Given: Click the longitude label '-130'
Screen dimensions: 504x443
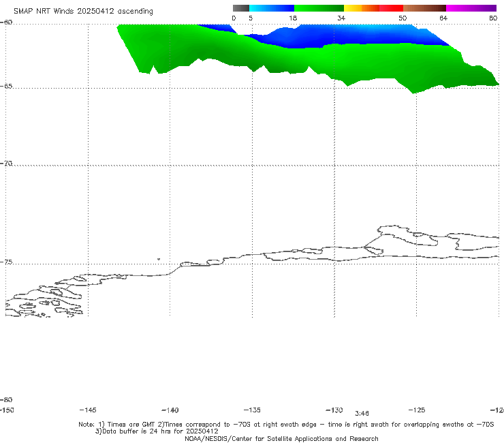Looking at the screenshot, I should coord(334,410).
